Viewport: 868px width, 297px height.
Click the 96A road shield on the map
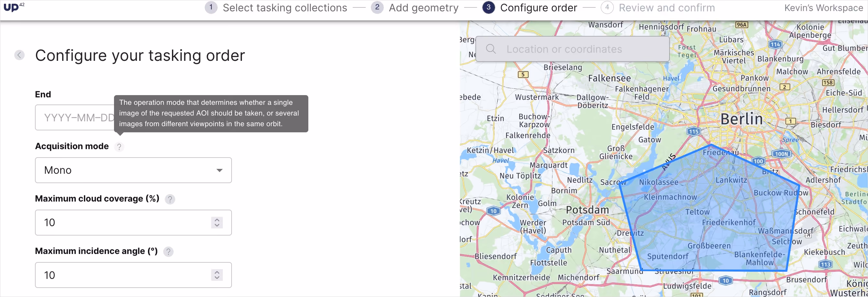click(742, 25)
